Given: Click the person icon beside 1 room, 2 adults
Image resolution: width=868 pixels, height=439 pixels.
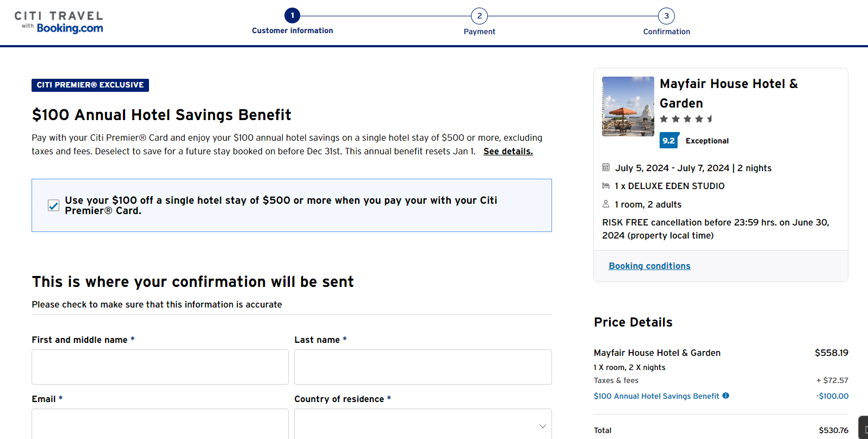Looking at the screenshot, I should pyautogui.click(x=606, y=204).
